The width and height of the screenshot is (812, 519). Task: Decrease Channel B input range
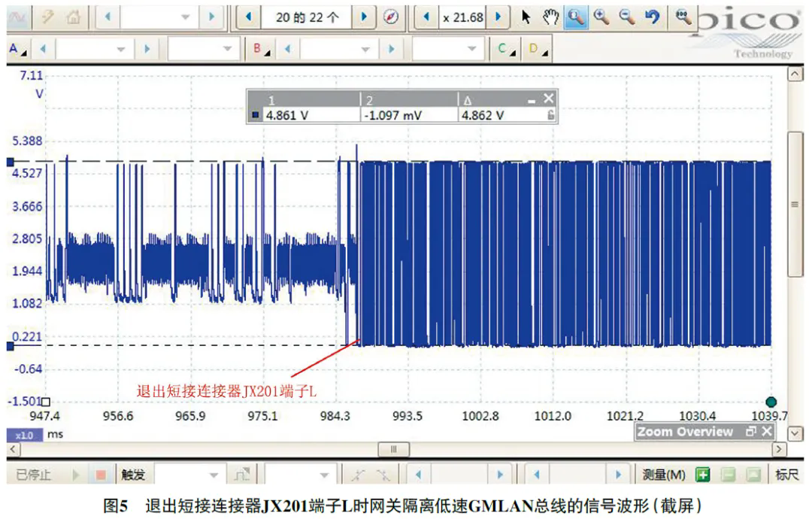pyautogui.click(x=287, y=49)
